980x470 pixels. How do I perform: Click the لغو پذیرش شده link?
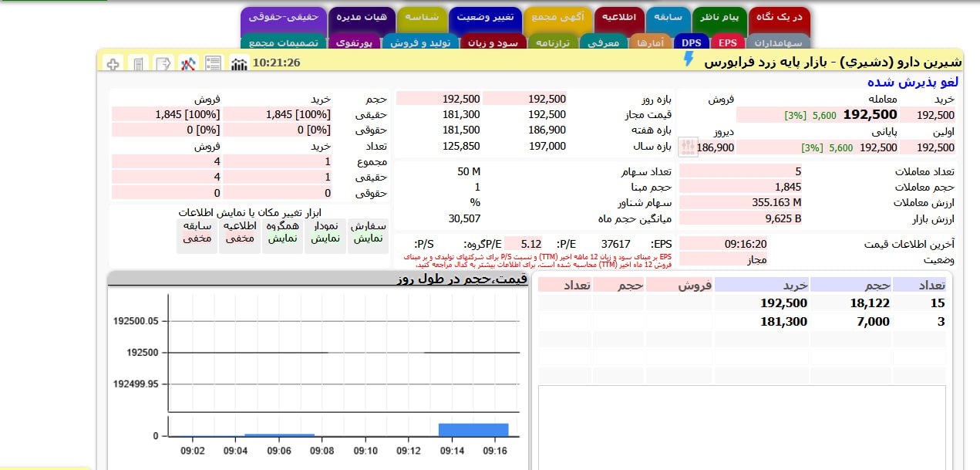(912, 82)
